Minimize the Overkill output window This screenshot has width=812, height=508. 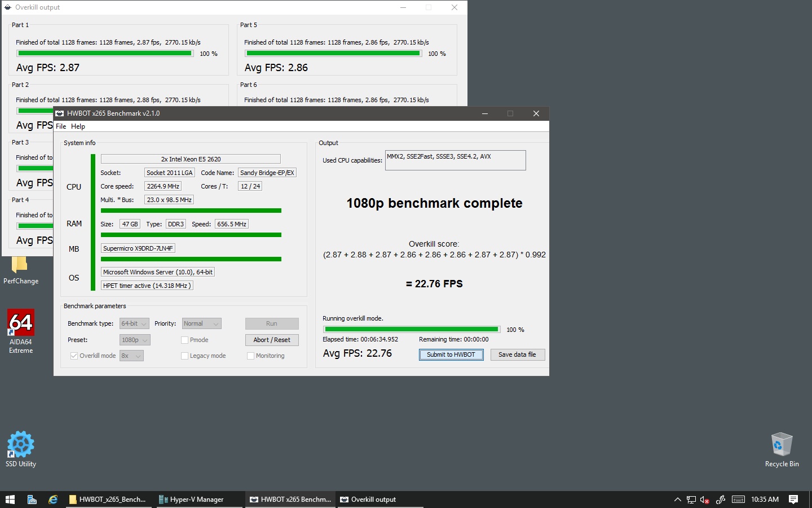click(x=403, y=7)
